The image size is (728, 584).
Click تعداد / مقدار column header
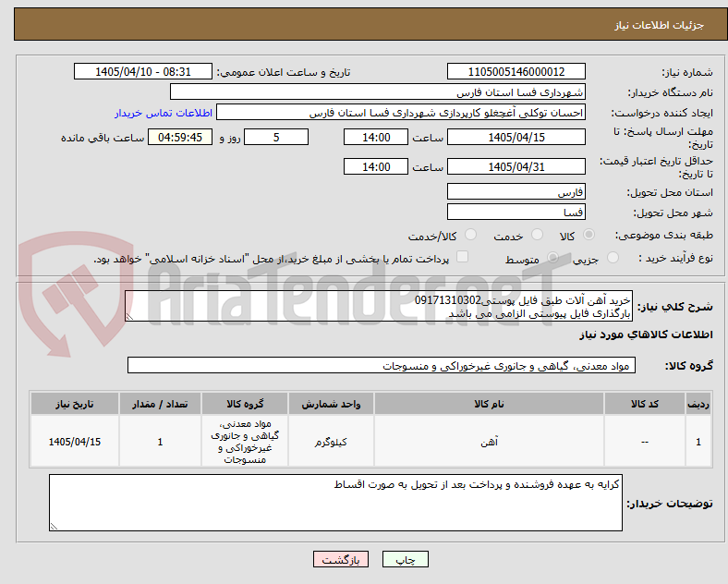[x=160, y=404]
